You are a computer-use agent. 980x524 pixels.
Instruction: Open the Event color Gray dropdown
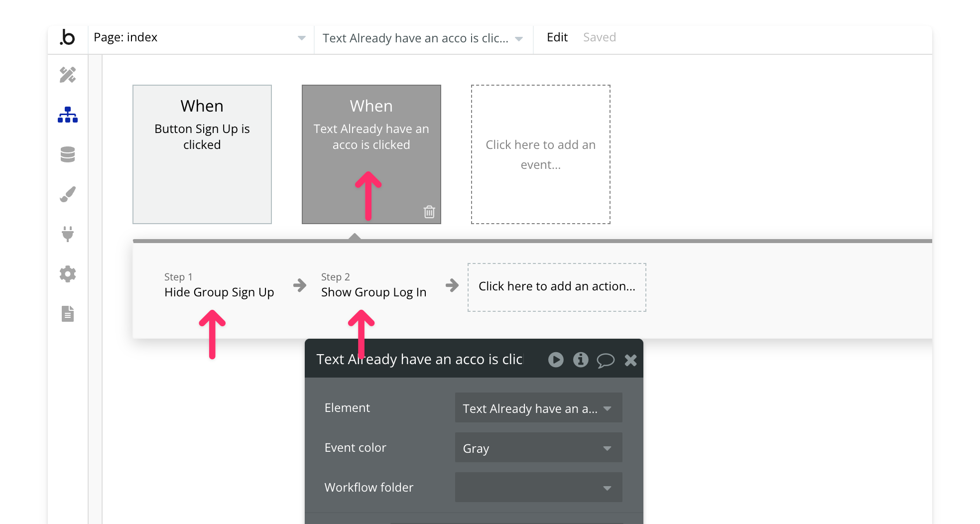pos(538,448)
